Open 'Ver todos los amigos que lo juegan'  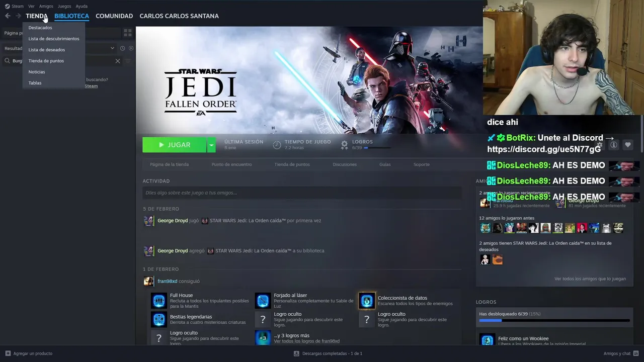point(590,279)
